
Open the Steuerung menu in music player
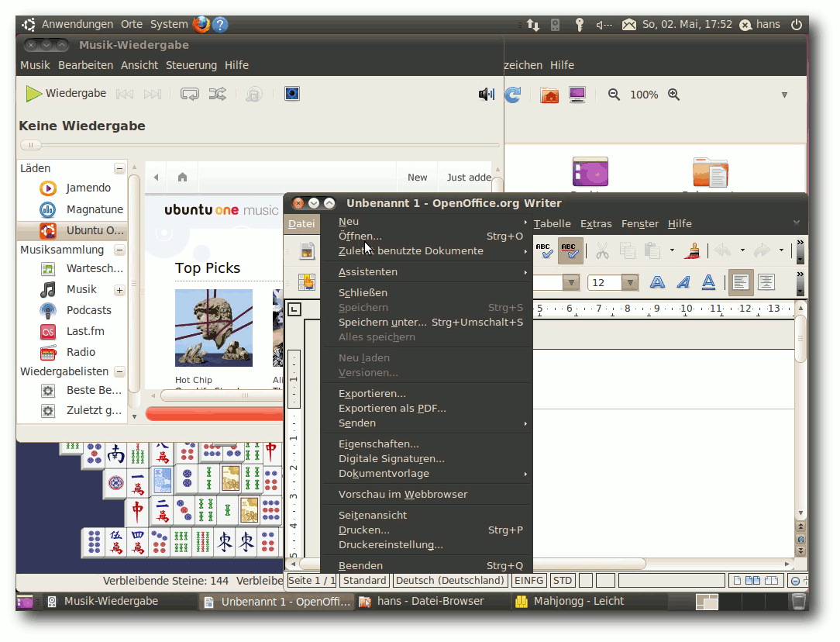pos(191,65)
